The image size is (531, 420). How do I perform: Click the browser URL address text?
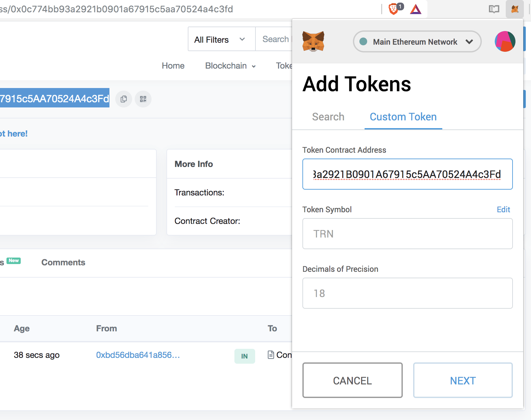point(117,9)
